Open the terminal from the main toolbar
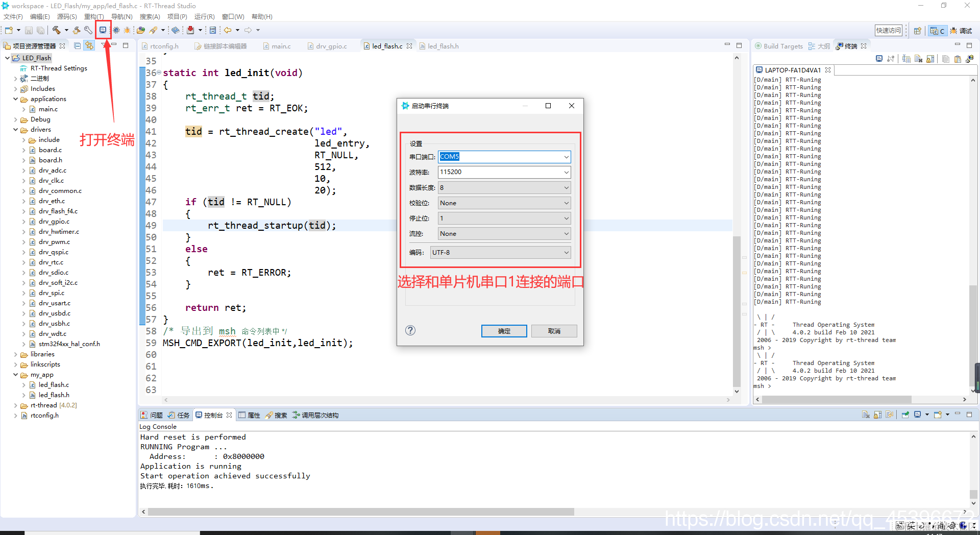The width and height of the screenshot is (980, 535). click(x=103, y=30)
